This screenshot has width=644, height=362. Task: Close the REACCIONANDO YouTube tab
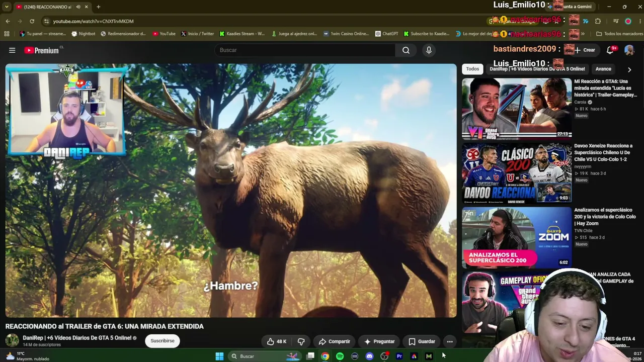[87, 7]
